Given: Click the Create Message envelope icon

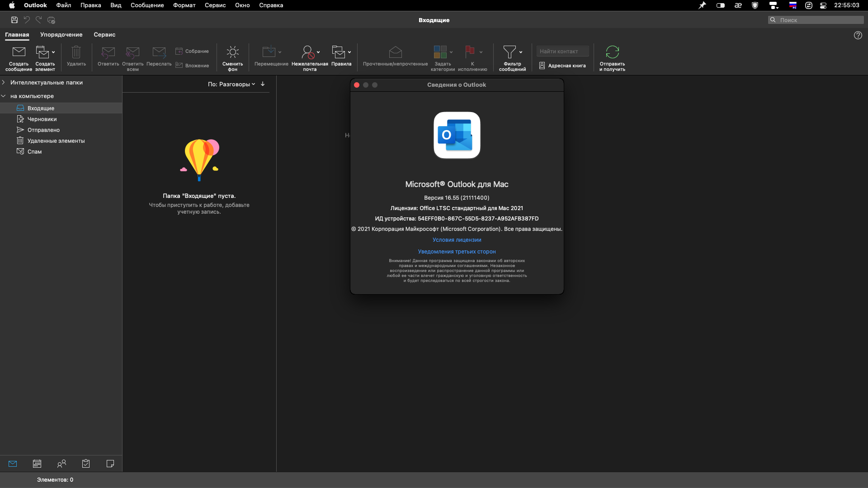Looking at the screenshot, I should coord(19,52).
